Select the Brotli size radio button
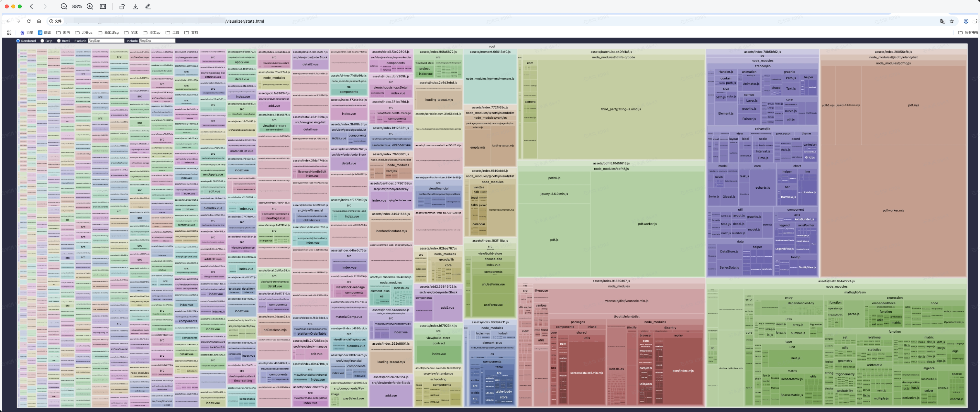This screenshot has height=412, width=980. point(59,41)
